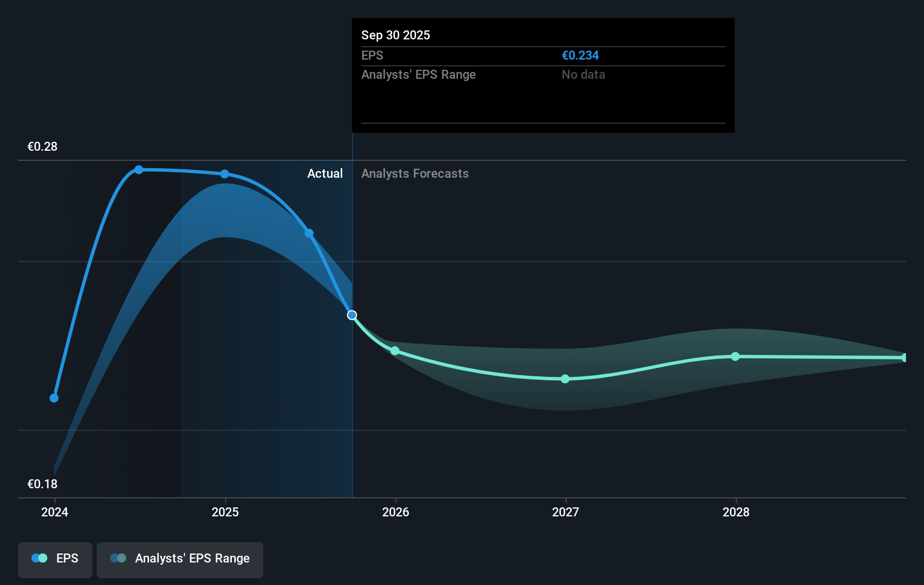Toggle the Analysts' EPS Range legend
Screen dimensions: 924x585
coord(180,560)
